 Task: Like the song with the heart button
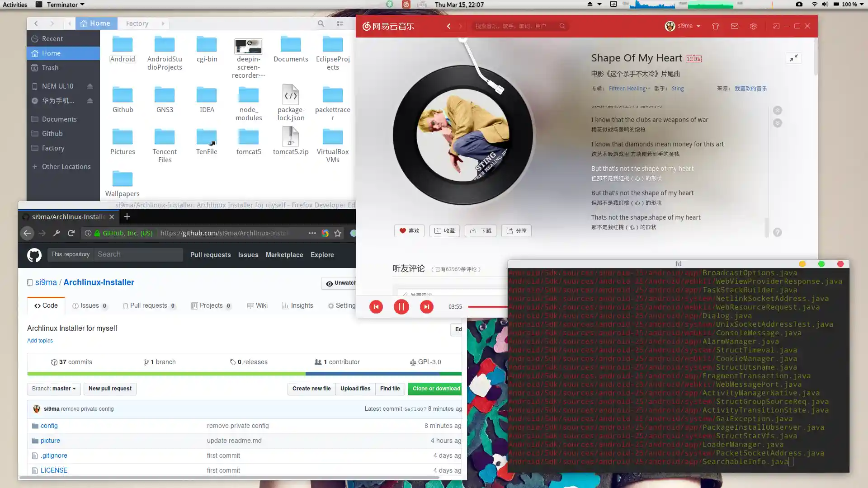409,231
